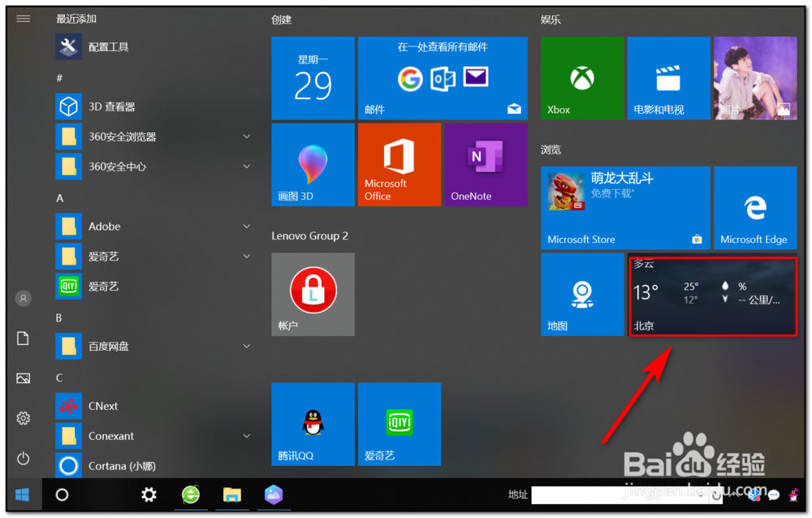Expand the 360安全中心 folder

click(x=247, y=166)
